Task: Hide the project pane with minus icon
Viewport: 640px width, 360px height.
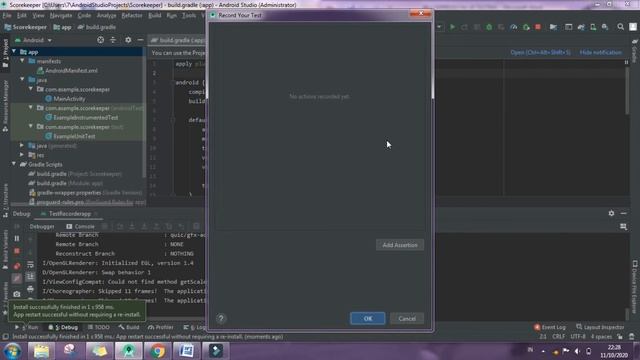Action: point(140,40)
